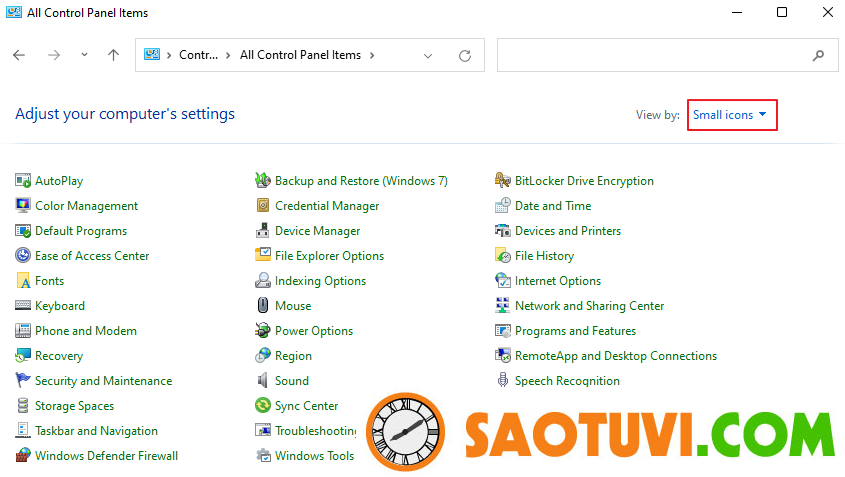This screenshot has height=477, width=845.
Task: Open the Indexing Options link
Action: pyautogui.click(x=321, y=280)
